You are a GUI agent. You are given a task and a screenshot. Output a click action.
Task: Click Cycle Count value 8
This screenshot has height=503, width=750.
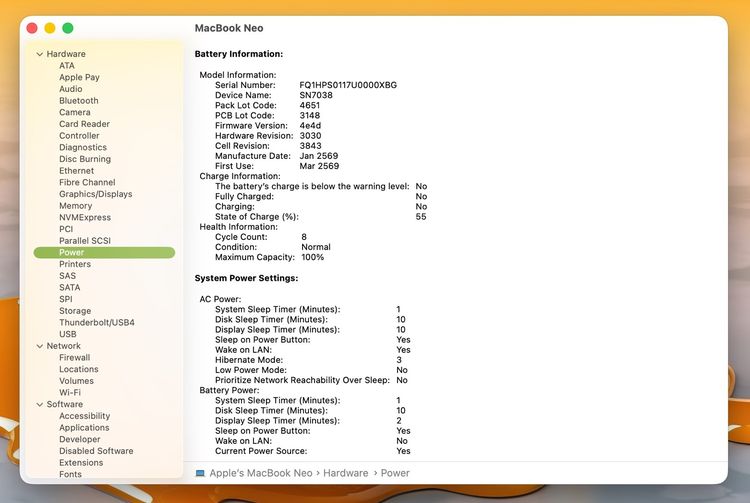point(304,237)
